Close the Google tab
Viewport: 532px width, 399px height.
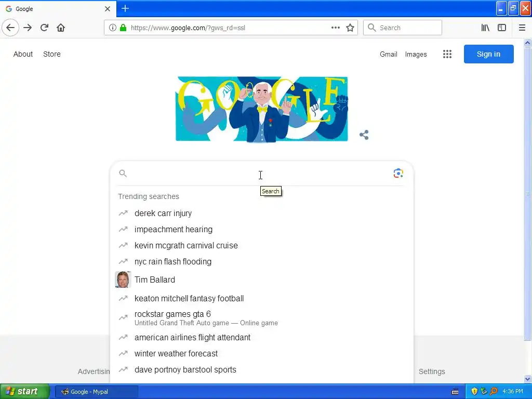click(107, 9)
